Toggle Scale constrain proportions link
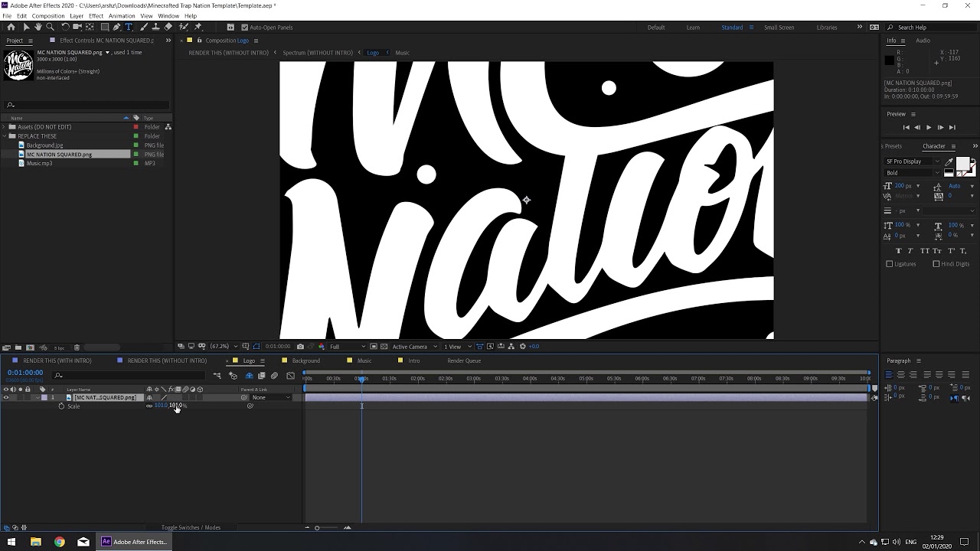The width and height of the screenshot is (980, 551). pyautogui.click(x=149, y=406)
